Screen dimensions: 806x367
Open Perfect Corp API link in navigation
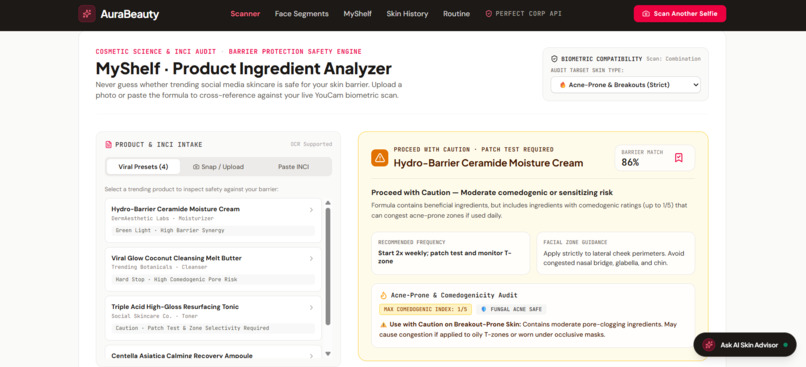click(524, 14)
